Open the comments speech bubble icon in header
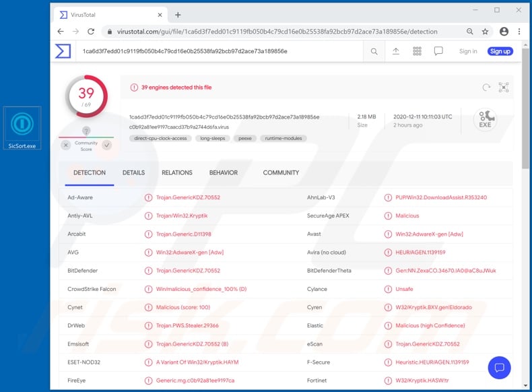The image size is (532, 392). click(x=438, y=51)
